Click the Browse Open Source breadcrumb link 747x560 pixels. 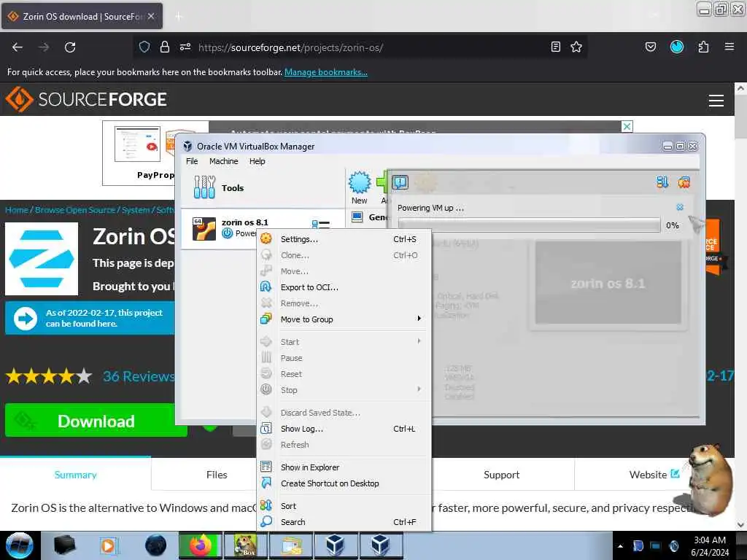pos(75,209)
